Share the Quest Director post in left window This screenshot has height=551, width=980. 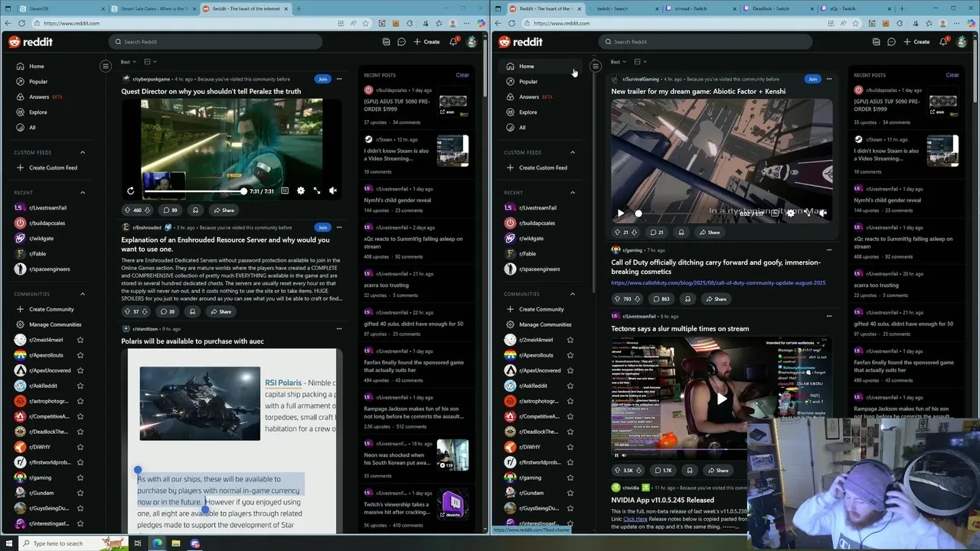tap(224, 210)
